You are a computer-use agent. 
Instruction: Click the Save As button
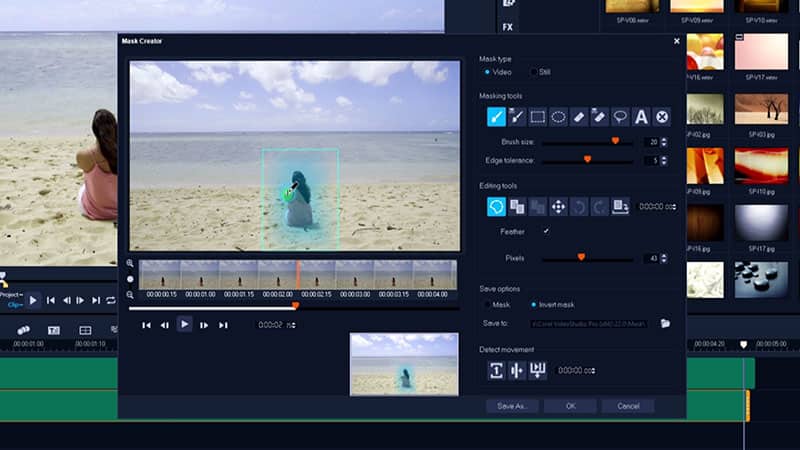(x=512, y=406)
